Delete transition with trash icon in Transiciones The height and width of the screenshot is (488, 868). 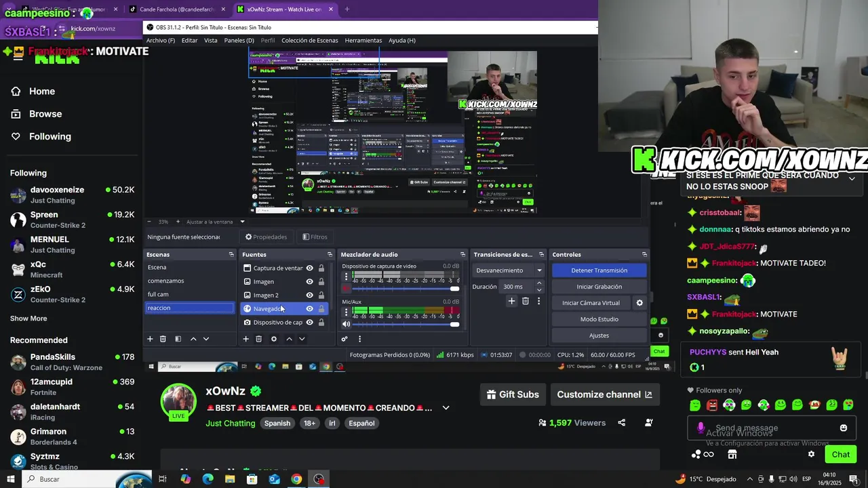(x=525, y=301)
